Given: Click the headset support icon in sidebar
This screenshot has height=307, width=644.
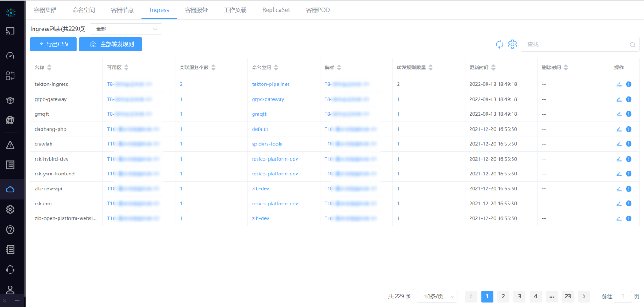Looking at the screenshot, I should (10, 269).
